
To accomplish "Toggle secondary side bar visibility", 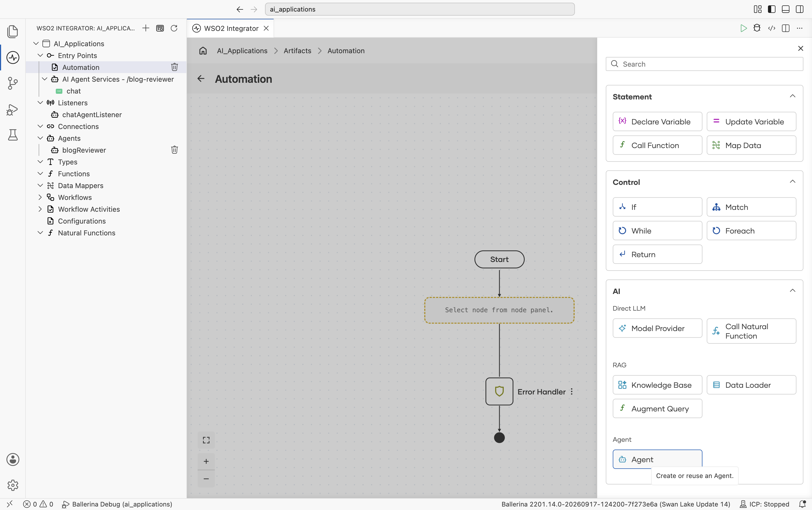I will coord(800,9).
